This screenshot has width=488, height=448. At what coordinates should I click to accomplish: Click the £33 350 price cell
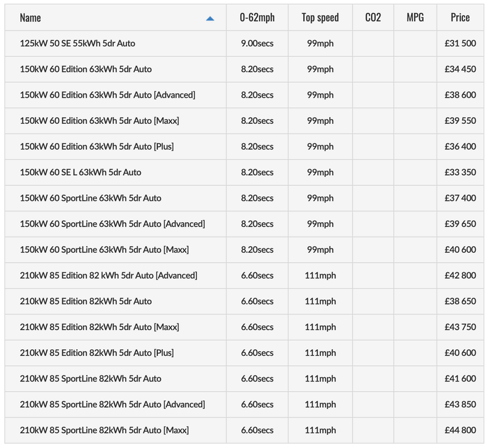pos(460,172)
